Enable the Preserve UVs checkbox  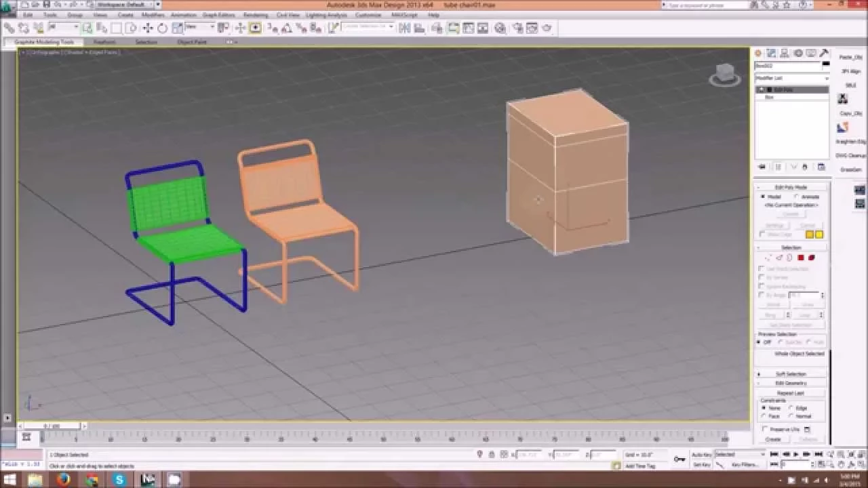[x=765, y=429]
